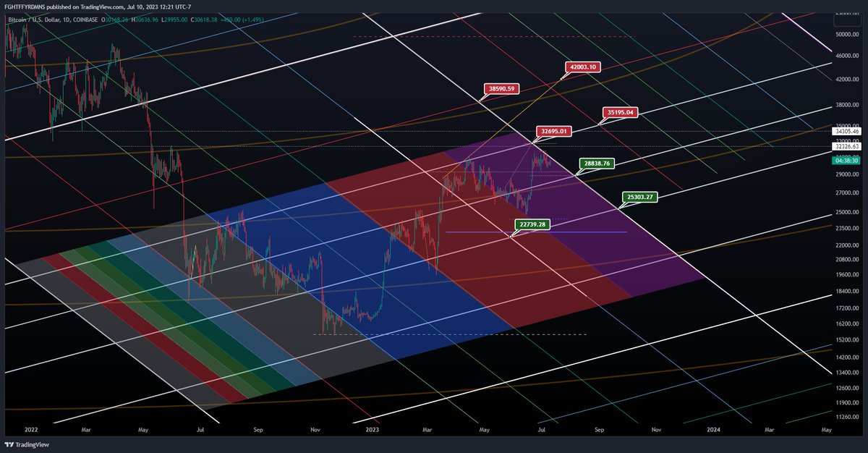Screen dimensions: 868x453
Task: Click the 42000.00 price axis value
Action: pyautogui.click(x=846, y=80)
